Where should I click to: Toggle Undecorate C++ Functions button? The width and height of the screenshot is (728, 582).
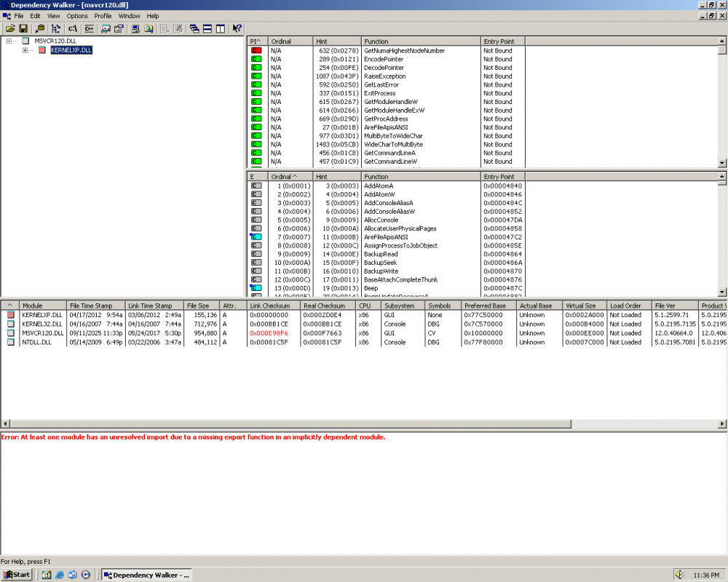[x=89, y=28]
